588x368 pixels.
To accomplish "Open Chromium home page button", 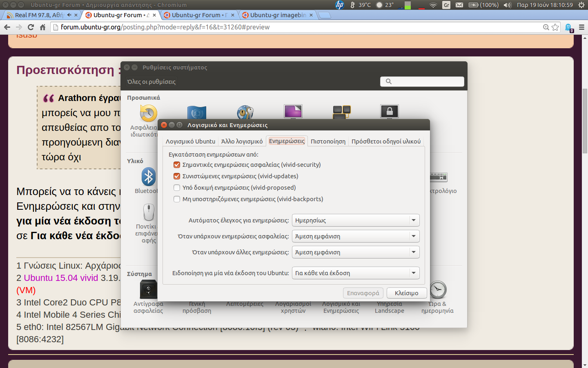I will tap(42, 27).
